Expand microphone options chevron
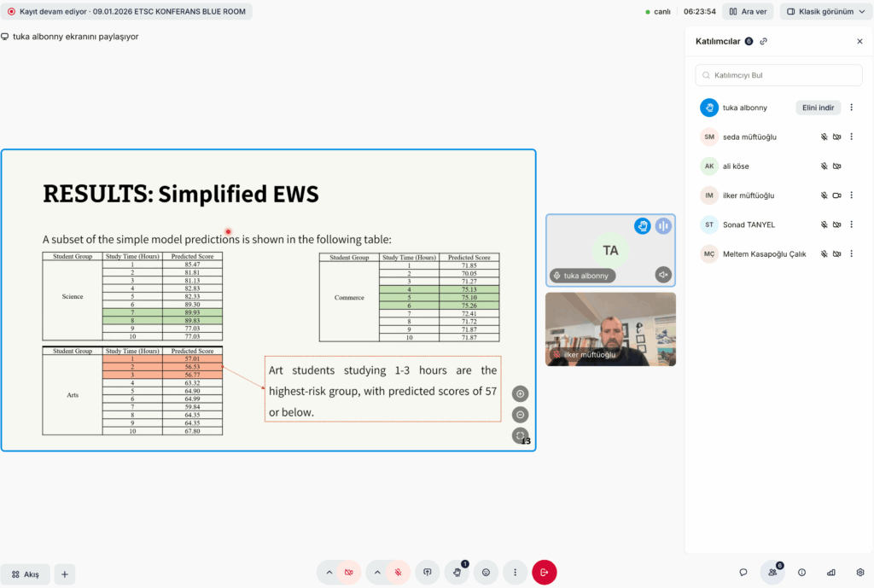Image resolution: width=874 pixels, height=588 pixels. [377, 573]
